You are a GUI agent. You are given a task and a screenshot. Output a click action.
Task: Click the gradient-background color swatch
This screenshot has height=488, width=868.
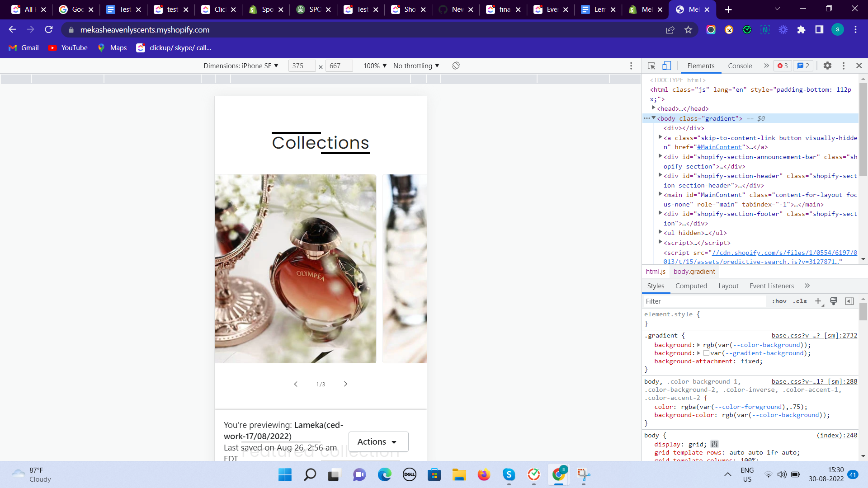coord(706,353)
